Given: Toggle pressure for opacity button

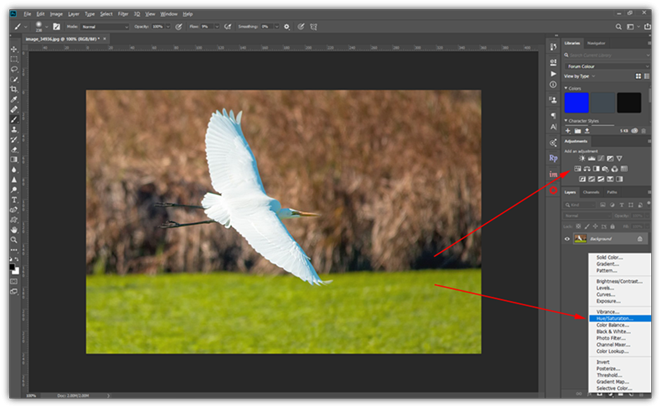Looking at the screenshot, I should [x=179, y=27].
